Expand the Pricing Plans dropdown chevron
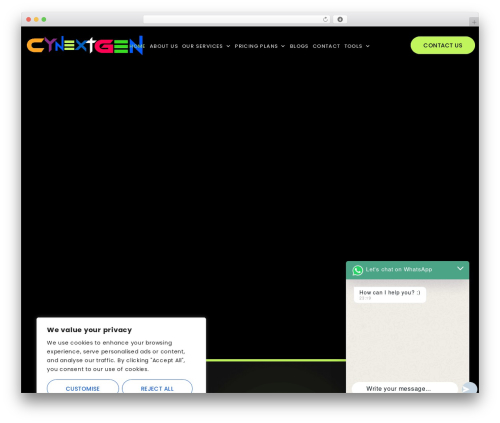This screenshot has width=500, height=423. (283, 46)
